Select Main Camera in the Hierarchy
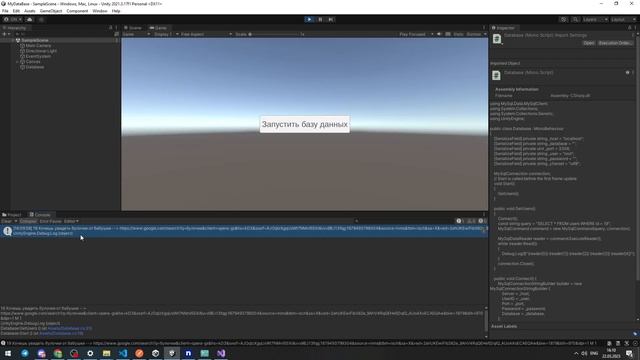Image resolution: width=640 pixels, height=360 pixels. pos(38,46)
